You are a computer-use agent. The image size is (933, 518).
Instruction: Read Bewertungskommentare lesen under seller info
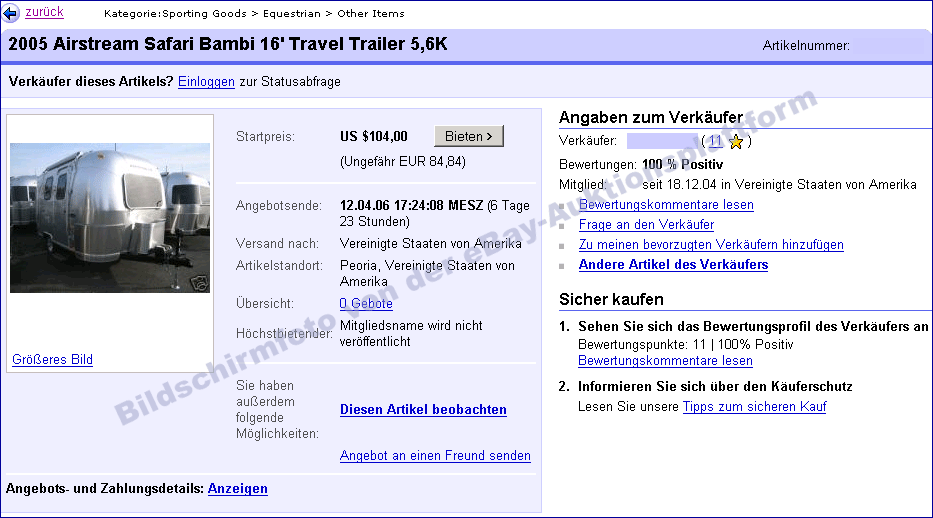[666, 205]
